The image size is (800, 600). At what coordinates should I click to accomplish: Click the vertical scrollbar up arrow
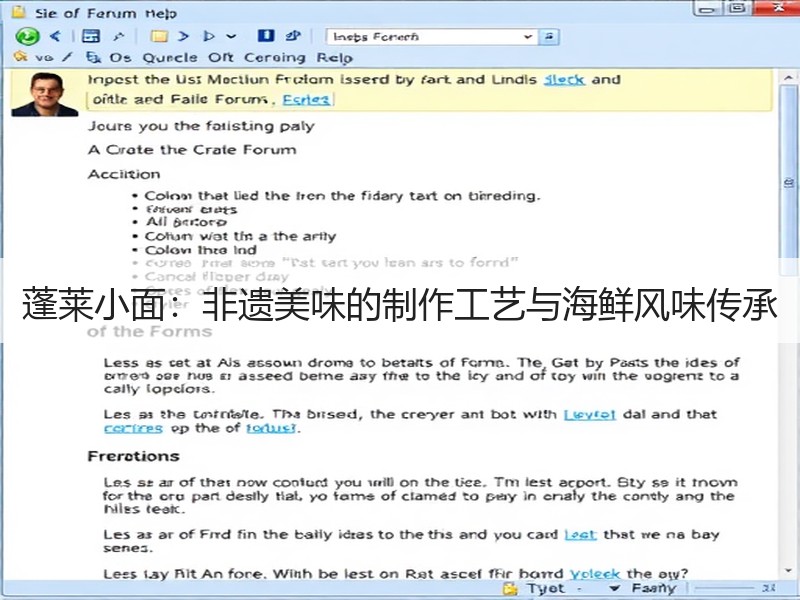click(x=788, y=79)
